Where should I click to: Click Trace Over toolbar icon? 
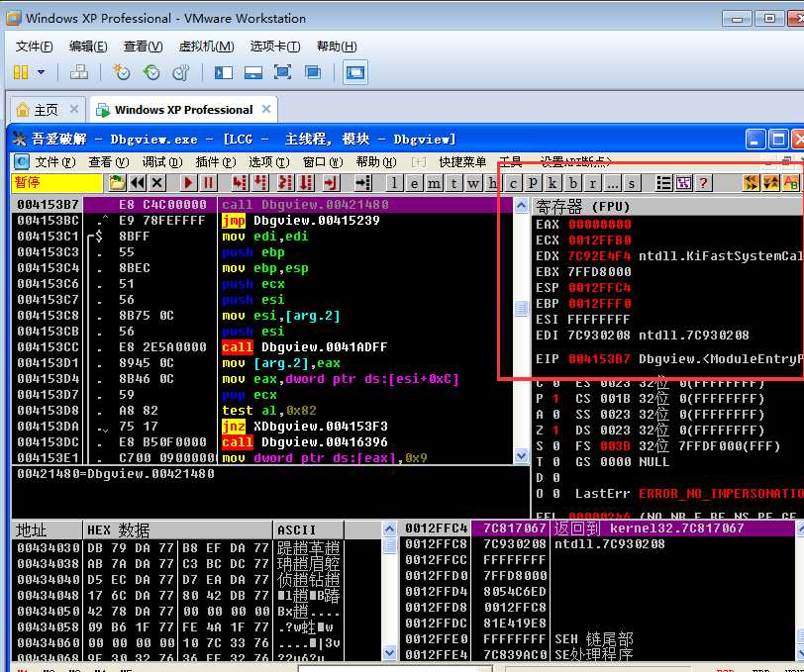click(307, 183)
